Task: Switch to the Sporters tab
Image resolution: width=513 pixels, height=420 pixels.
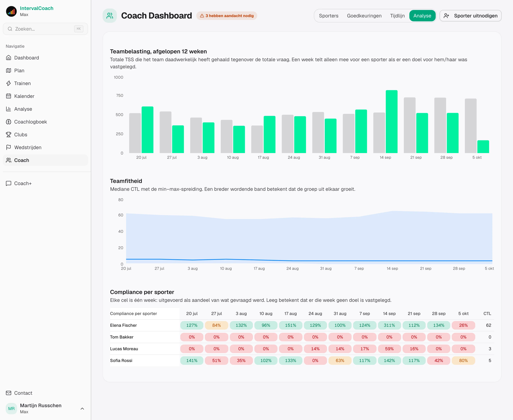Action: (328, 16)
